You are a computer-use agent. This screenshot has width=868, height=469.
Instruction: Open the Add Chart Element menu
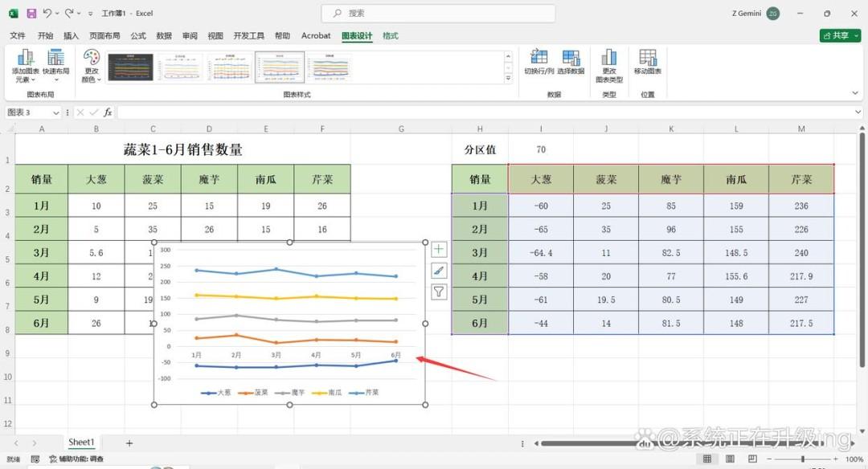tap(26, 66)
